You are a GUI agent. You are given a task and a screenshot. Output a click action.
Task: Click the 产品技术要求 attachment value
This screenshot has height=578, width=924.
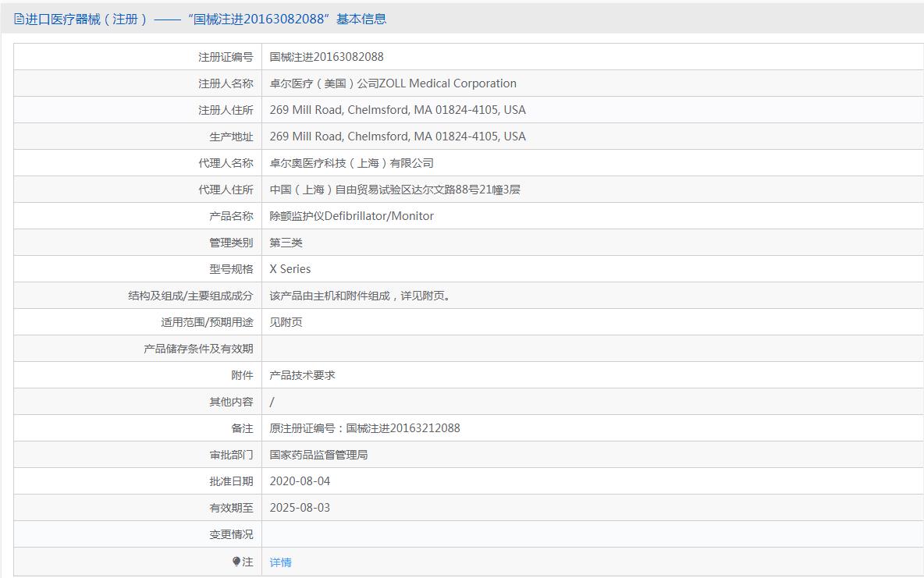click(302, 375)
